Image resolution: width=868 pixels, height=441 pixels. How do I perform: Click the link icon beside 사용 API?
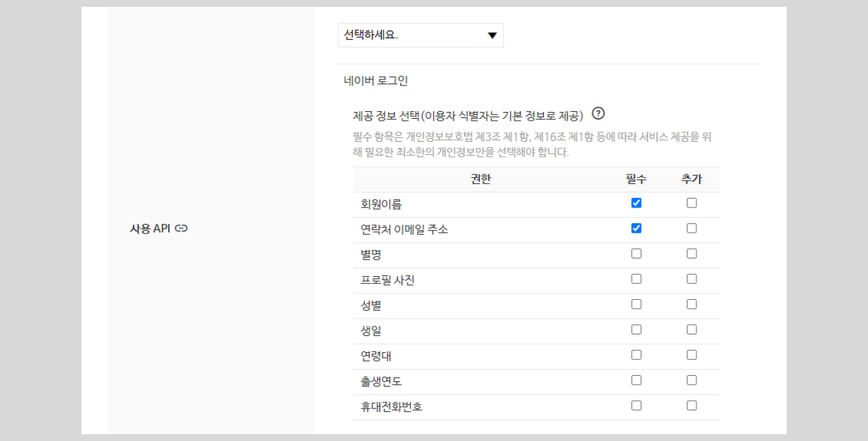181,229
